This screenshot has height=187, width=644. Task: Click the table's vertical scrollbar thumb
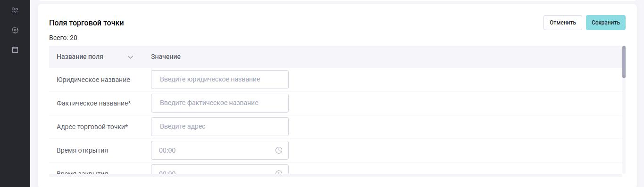coord(624,62)
